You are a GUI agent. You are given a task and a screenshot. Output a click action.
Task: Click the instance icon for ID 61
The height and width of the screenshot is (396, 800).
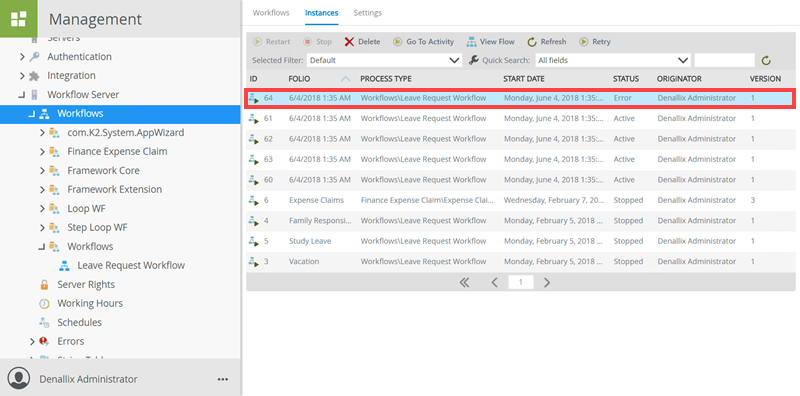[x=254, y=118]
